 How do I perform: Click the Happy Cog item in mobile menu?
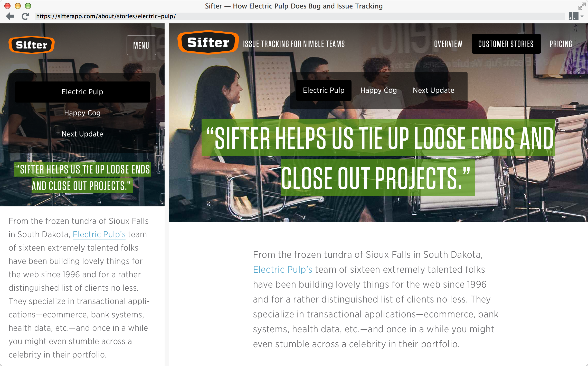pos(83,113)
